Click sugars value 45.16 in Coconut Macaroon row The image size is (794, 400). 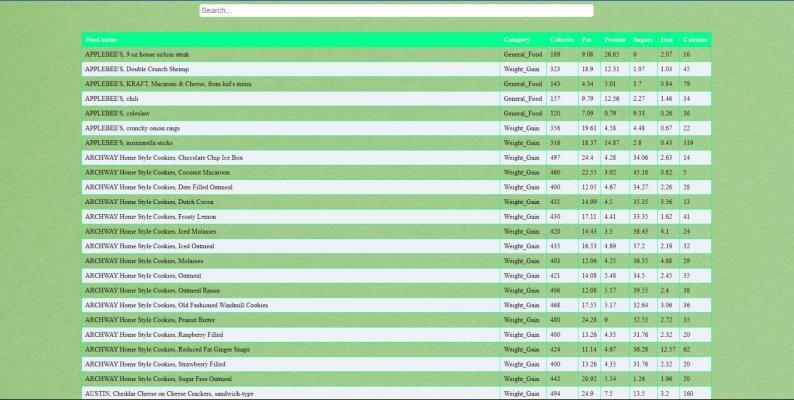click(x=640, y=172)
